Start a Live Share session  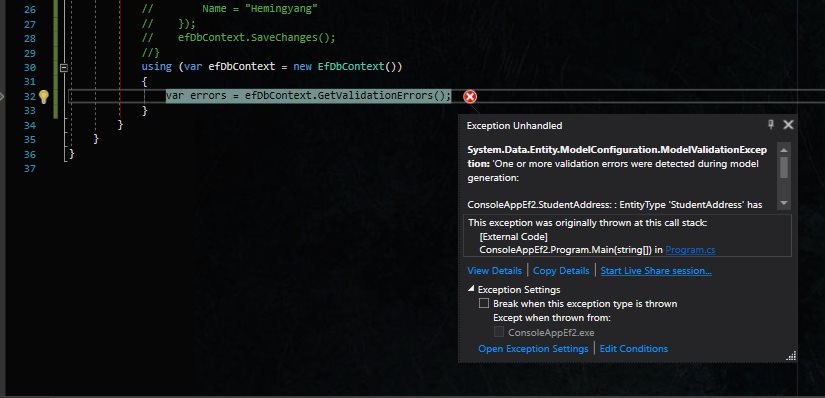pos(656,271)
